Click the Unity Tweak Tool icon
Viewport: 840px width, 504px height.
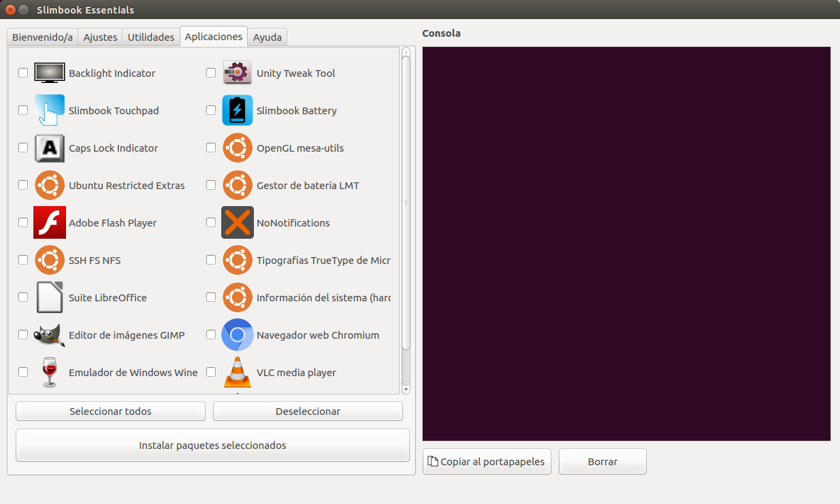click(238, 73)
